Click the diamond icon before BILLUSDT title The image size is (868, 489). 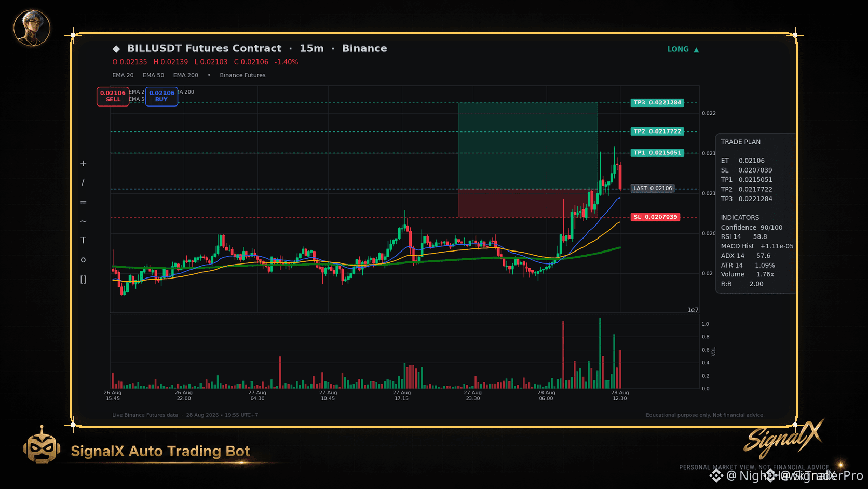[x=116, y=49]
